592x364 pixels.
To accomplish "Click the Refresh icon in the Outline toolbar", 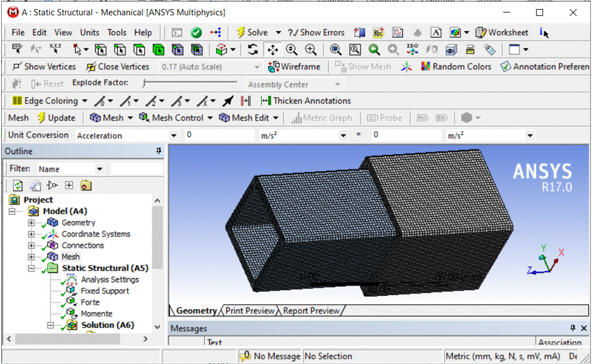I will tap(18, 185).
